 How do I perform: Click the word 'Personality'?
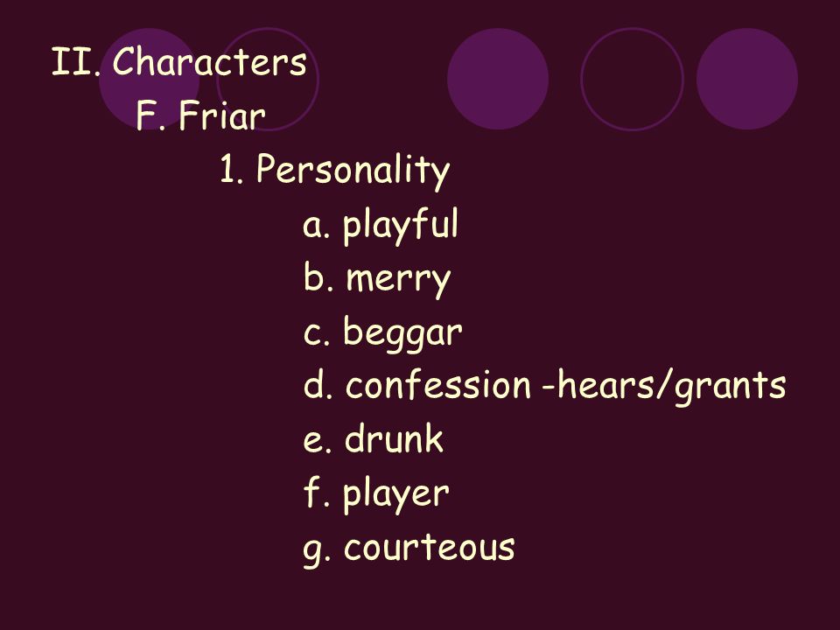(353, 171)
